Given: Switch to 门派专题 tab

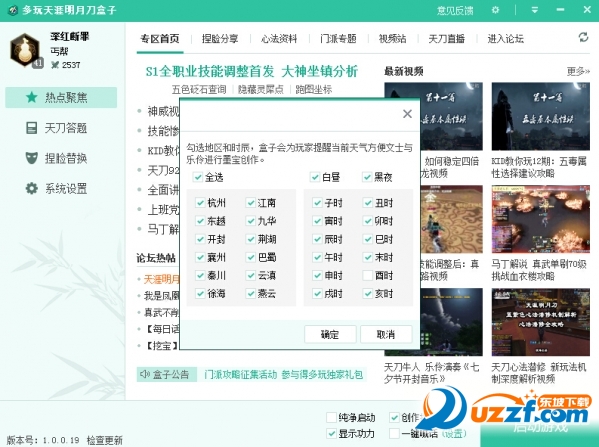Looking at the screenshot, I should point(338,39).
